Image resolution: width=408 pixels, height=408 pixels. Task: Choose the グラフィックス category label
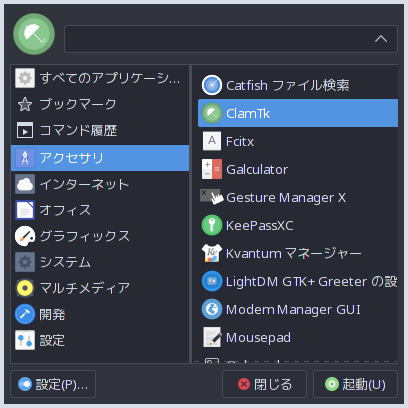point(85,236)
